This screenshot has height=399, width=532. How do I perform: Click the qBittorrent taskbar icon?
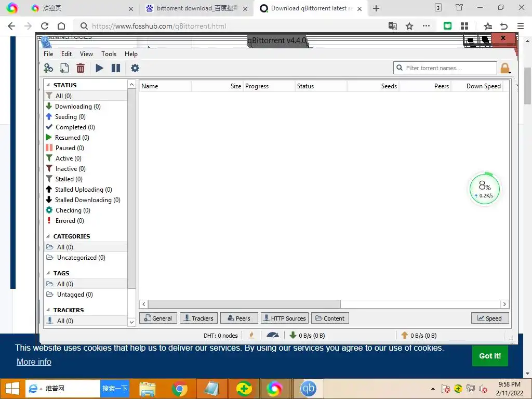[x=308, y=389]
